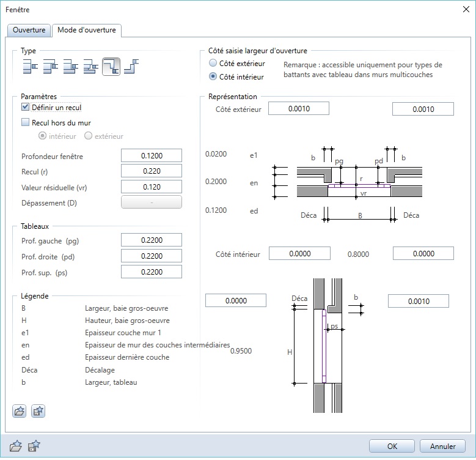This screenshot has height=460, width=476.
Task: Click the disabled Dépassement (D) button
Action: (152, 202)
